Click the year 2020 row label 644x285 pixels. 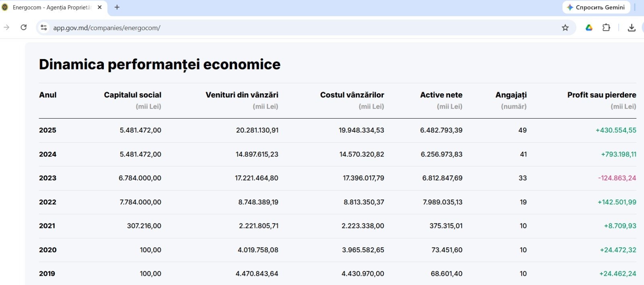pos(47,250)
